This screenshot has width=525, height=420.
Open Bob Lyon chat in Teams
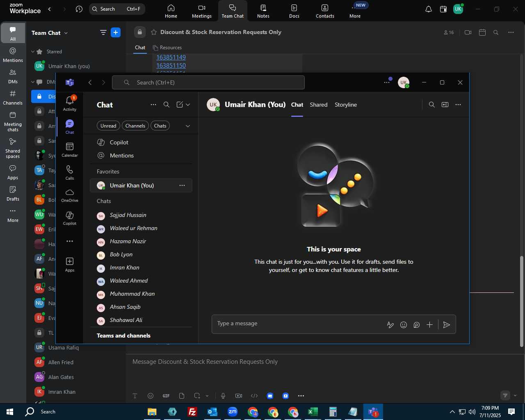tap(141, 254)
